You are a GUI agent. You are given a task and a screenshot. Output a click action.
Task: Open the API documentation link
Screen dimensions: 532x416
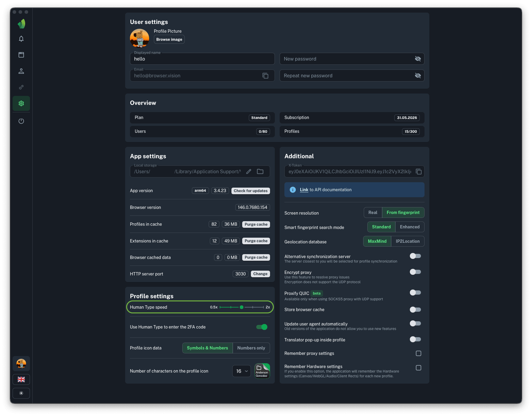(304, 190)
